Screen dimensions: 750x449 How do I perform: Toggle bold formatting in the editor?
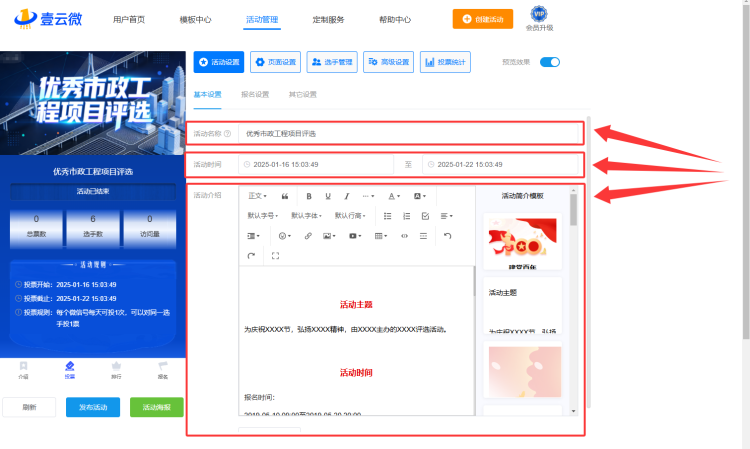tap(309, 196)
